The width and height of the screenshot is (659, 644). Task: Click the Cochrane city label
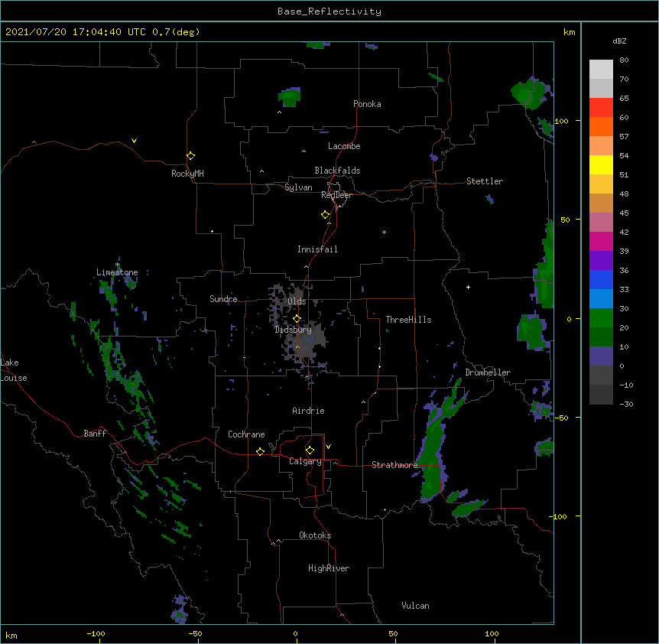[x=246, y=434]
